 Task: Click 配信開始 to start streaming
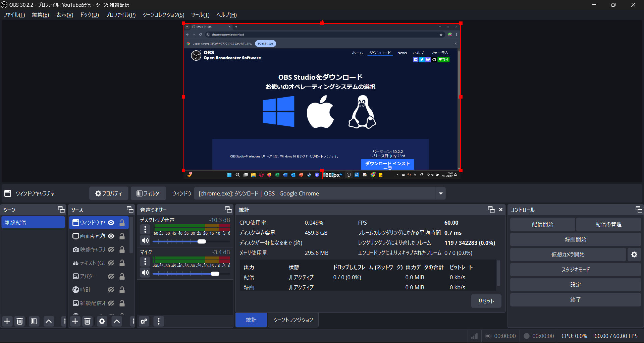[542, 224]
